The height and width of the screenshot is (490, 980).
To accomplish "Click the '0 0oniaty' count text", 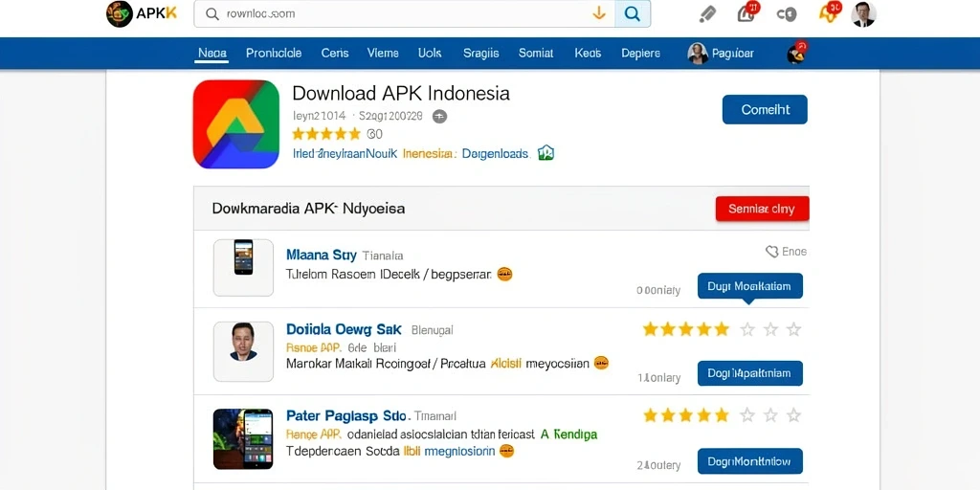I will (658, 291).
